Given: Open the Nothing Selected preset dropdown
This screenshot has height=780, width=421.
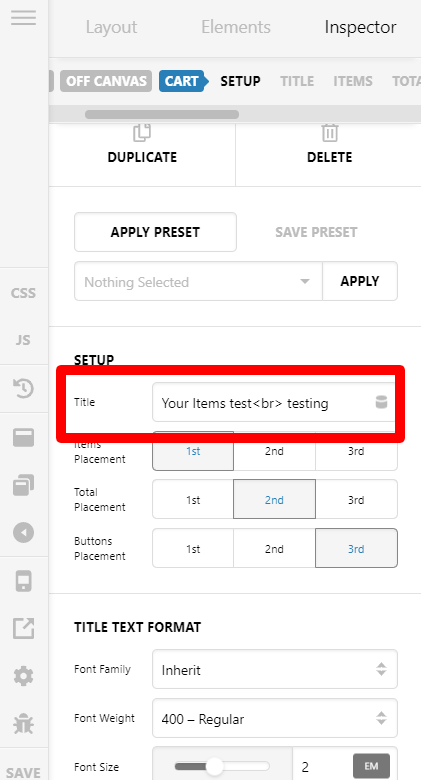Looking at the screenshot, I should click(x=198, y=282).
